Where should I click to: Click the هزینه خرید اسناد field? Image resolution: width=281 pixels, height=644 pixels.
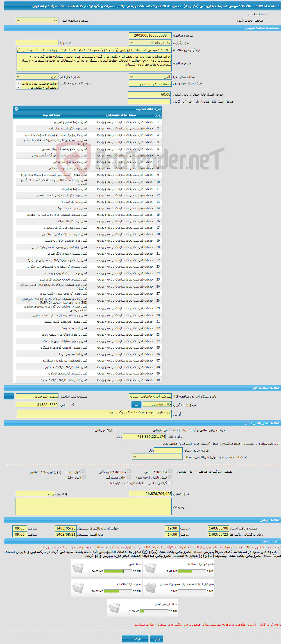(x=168, y=450)
